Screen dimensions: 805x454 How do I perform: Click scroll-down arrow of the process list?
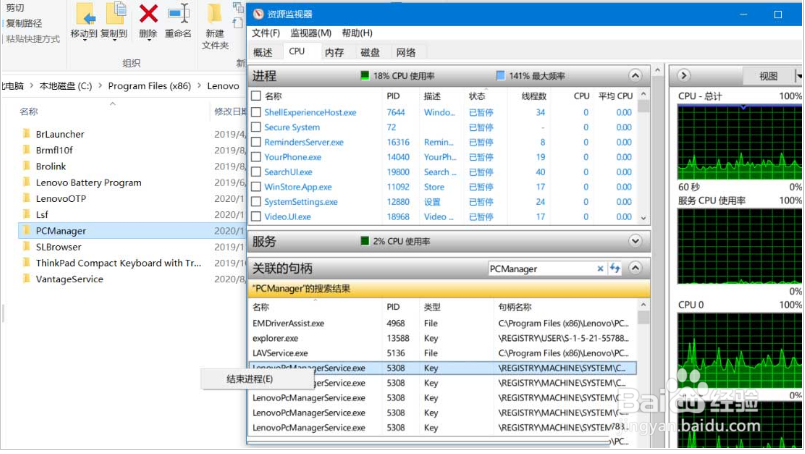(x=643, y=218)
